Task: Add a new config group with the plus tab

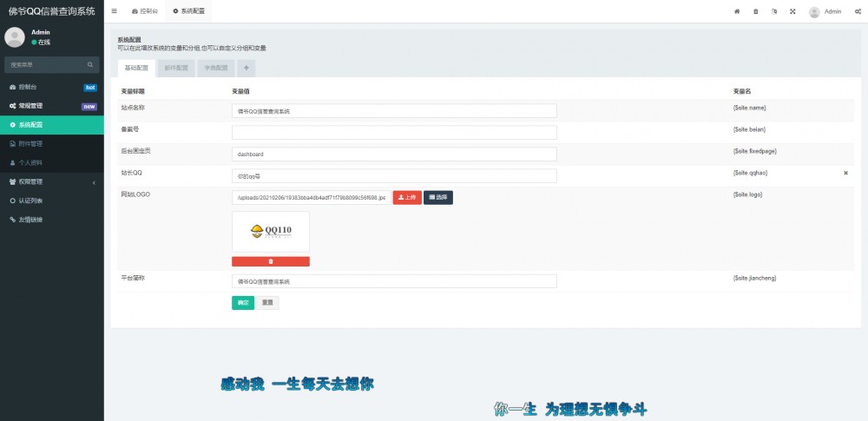Action: (246, 68)
